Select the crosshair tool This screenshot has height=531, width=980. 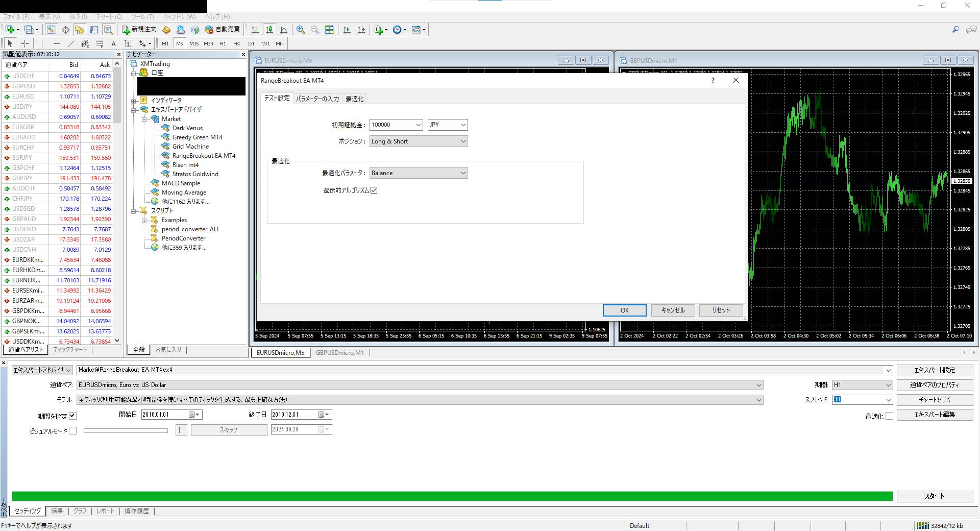coord(24,43)
